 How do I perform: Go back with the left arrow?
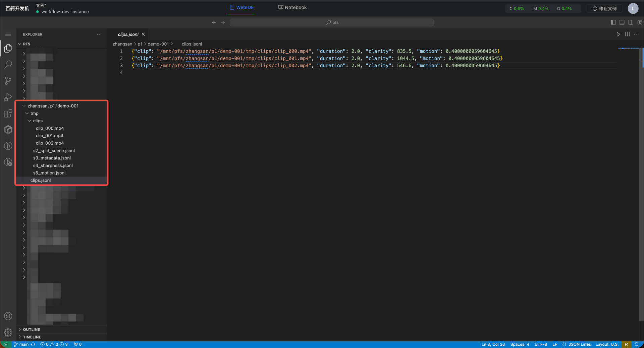click(214, 22)
